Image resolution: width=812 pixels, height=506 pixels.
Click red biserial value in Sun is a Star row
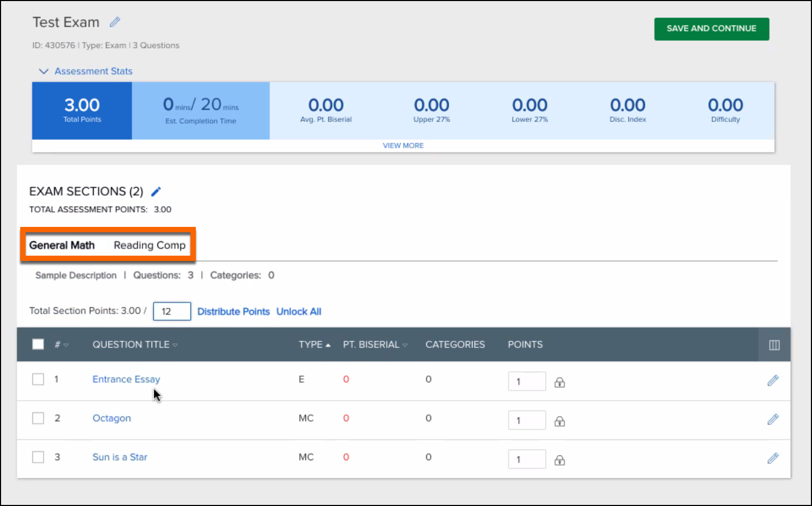[x=346, y=457]
